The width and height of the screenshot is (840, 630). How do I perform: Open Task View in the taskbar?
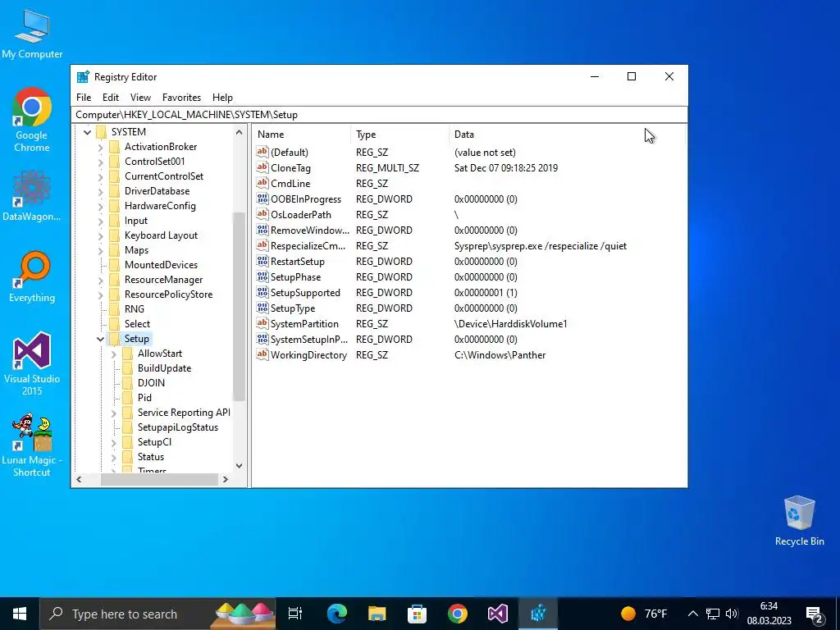[295, 614]
